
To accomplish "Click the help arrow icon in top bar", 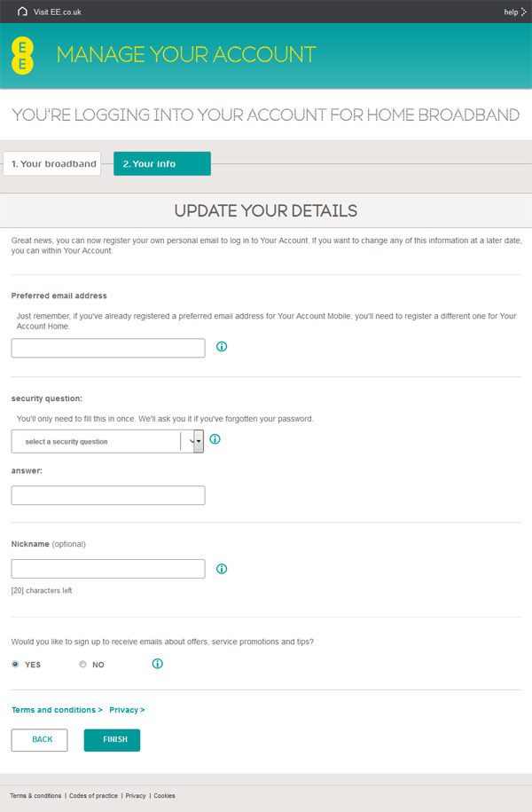I will point(523,12).
